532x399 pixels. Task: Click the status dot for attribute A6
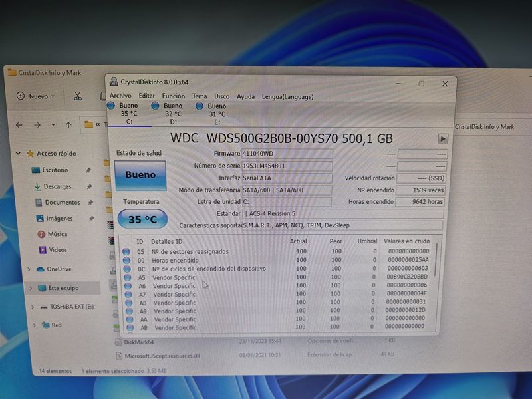(128, 286)
